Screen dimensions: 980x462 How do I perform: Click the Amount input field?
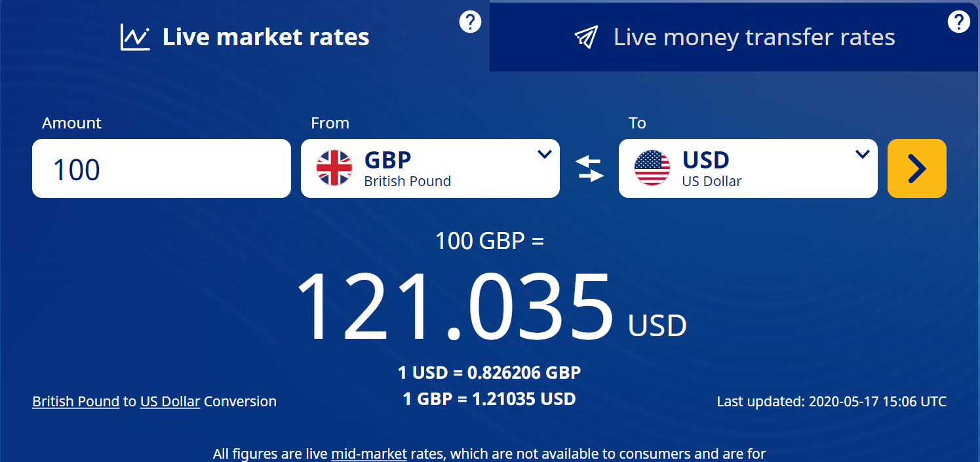(x=161, y=168)
